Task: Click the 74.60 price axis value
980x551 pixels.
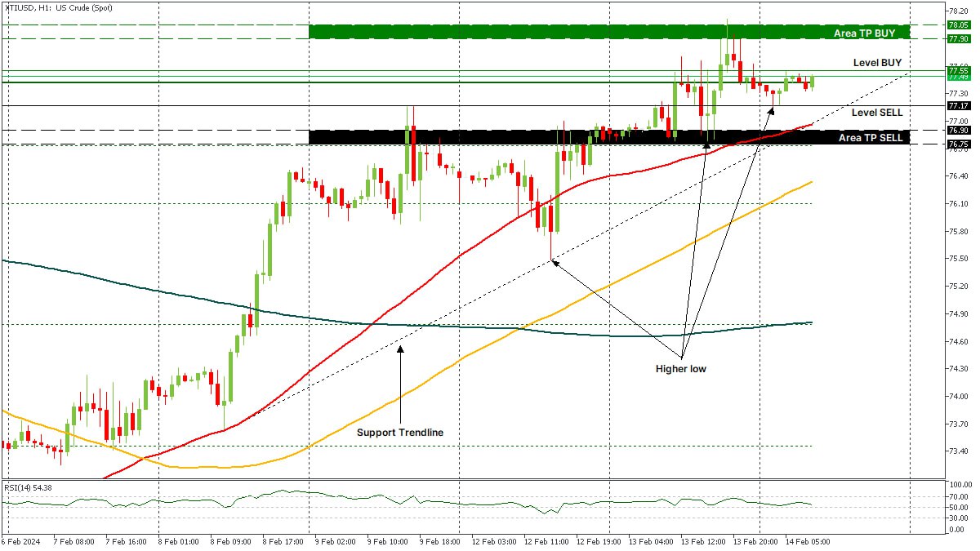Action: [x=959, y=341]
